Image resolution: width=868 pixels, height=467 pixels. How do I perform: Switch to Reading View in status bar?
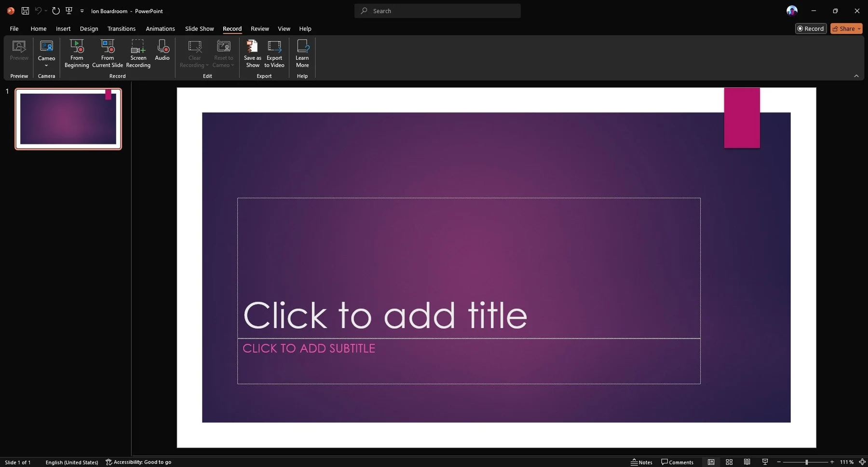[747, 462]
